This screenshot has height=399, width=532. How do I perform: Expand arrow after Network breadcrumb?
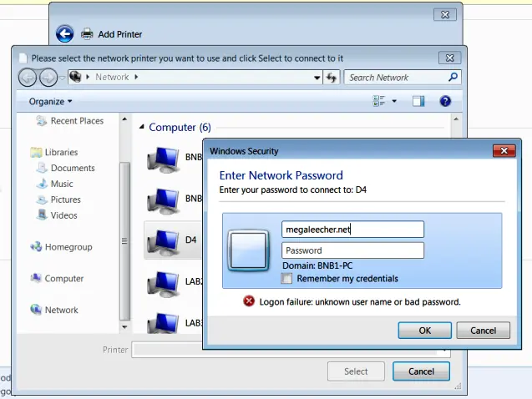(136, 77)
